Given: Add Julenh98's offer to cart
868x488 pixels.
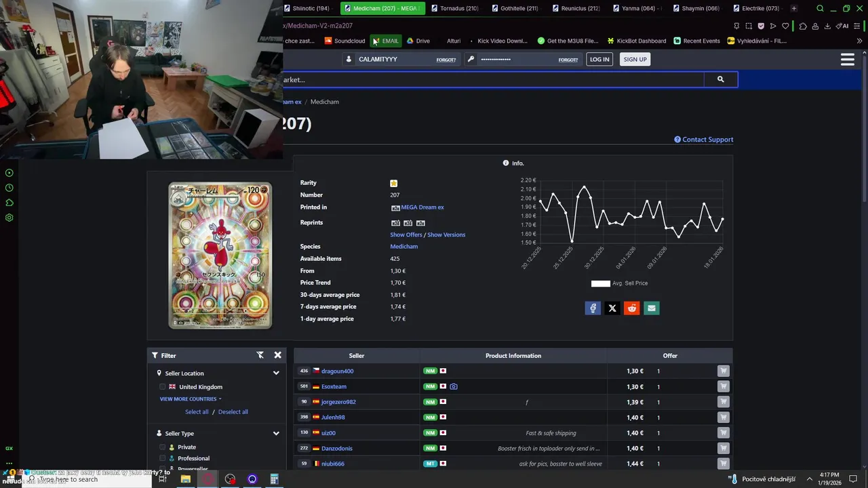Looking at the screenshot, I should (x=724, y=418).
